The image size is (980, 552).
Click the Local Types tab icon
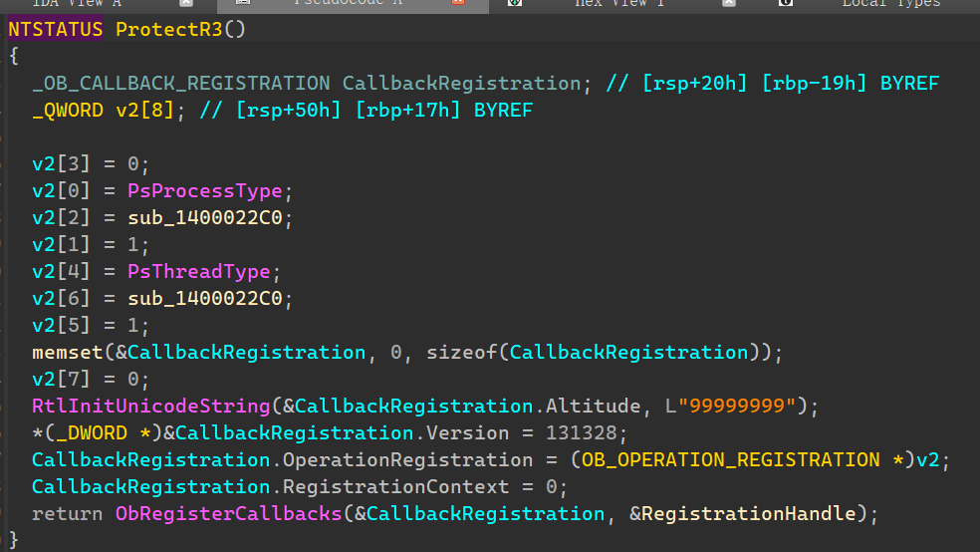(786, 3)
